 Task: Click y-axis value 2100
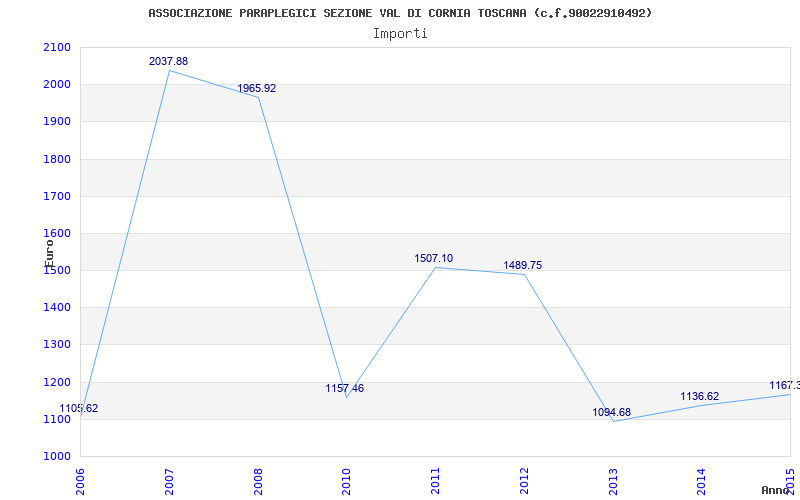[55, 47]
